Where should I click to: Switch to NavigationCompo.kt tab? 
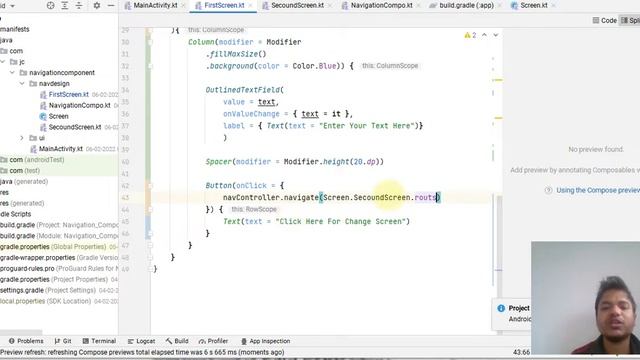pos(382,6)
